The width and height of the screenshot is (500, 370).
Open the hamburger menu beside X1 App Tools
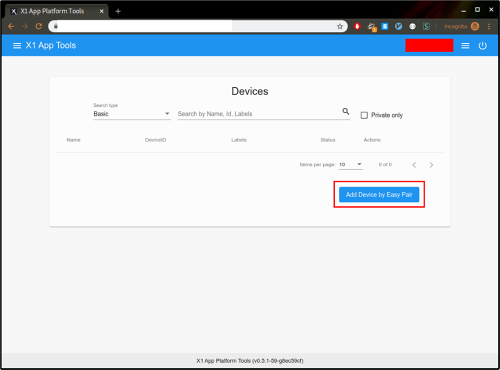click(17, 46)
